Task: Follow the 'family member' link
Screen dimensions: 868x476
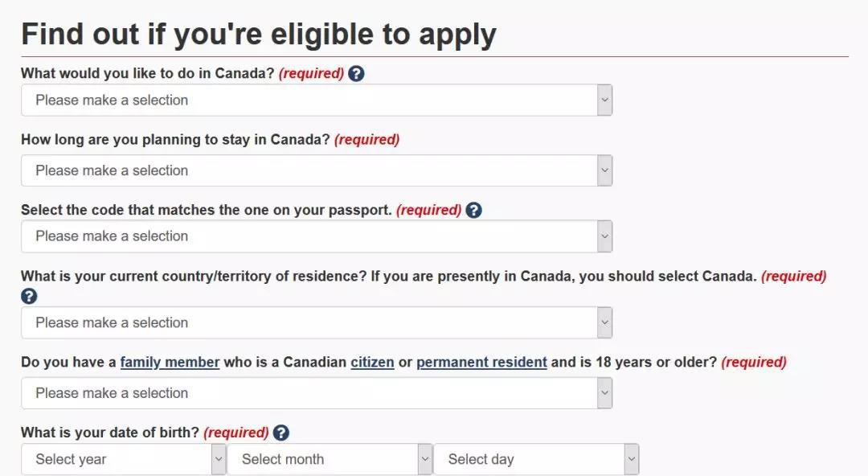Action: tap(170, 362)
